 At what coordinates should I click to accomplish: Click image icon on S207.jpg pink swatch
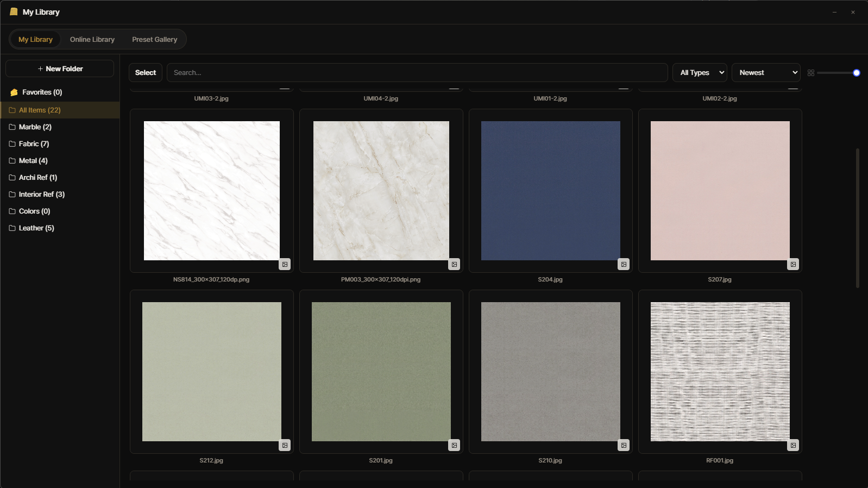(793, 265)
